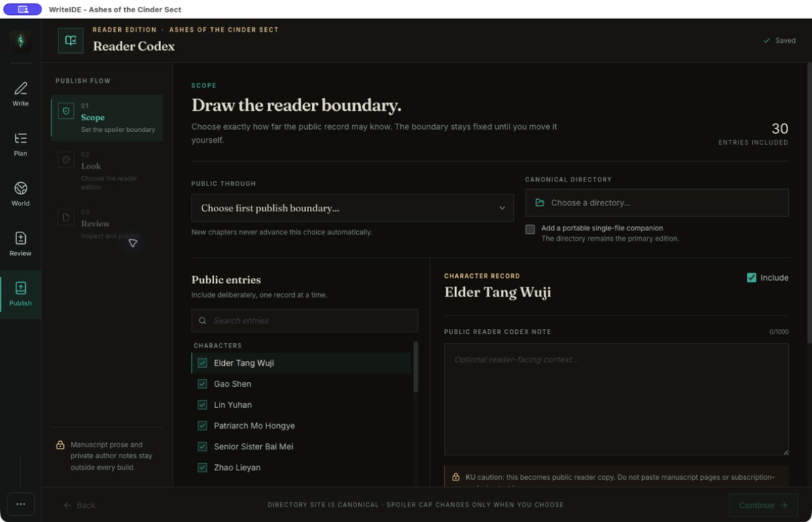Viewport: 812px width, 522px height.
Task: Select the Lin Yuhan entry name
Action: (x=232, y=404)
